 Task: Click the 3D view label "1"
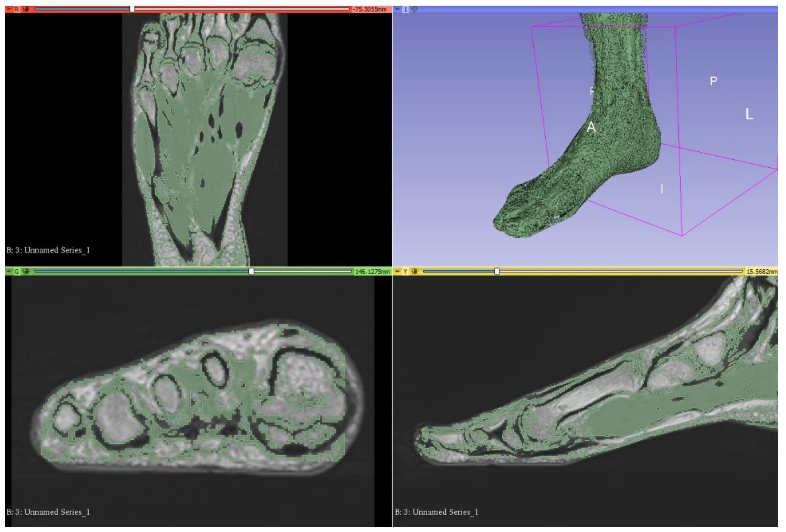pos(405,9)
